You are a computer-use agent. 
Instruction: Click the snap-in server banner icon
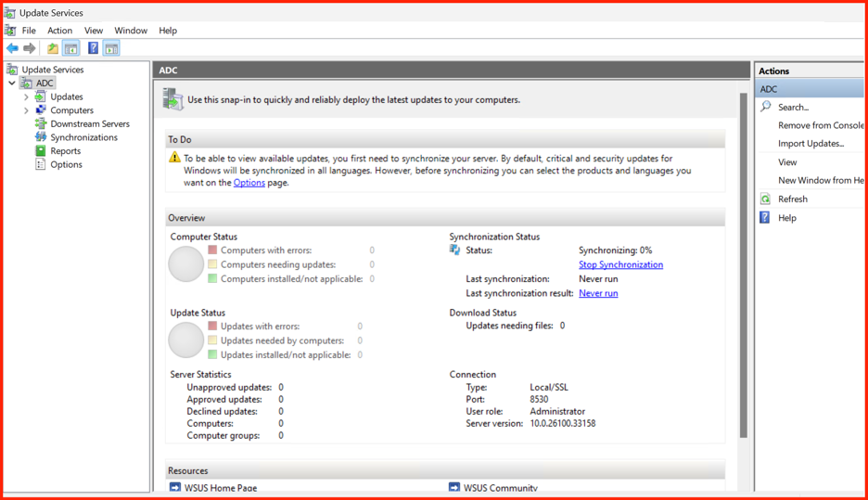(172, 99)
